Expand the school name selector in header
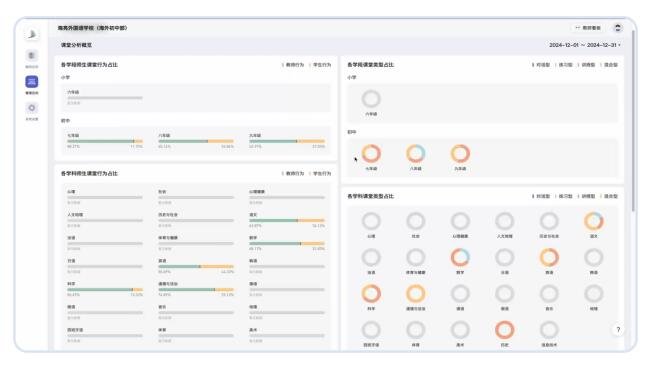The width and height of the screenshot is (651, 376). click(x=92, y=28)
